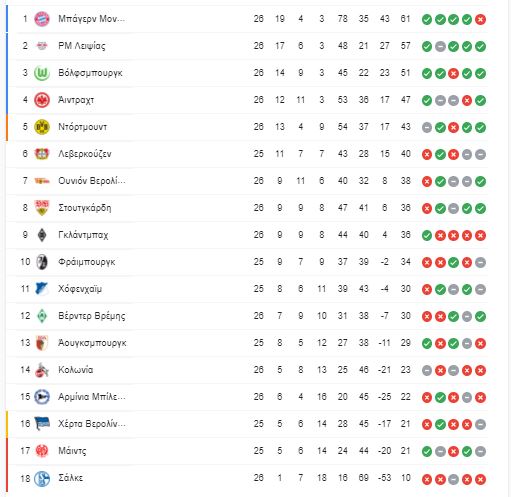Click the RB Leipzig club crest
Screen dimensions: 511x497
[42, 46]
